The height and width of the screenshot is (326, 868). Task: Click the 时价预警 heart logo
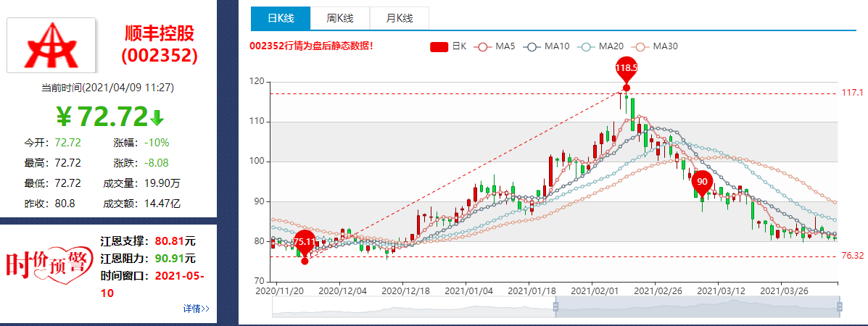click(49, 267)
